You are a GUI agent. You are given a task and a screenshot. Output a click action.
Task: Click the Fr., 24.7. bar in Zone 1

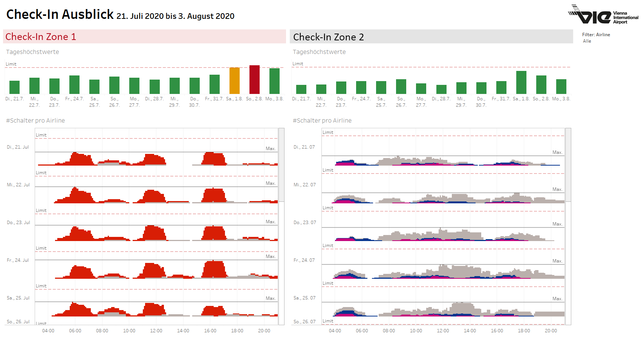(x=74, y=85)
